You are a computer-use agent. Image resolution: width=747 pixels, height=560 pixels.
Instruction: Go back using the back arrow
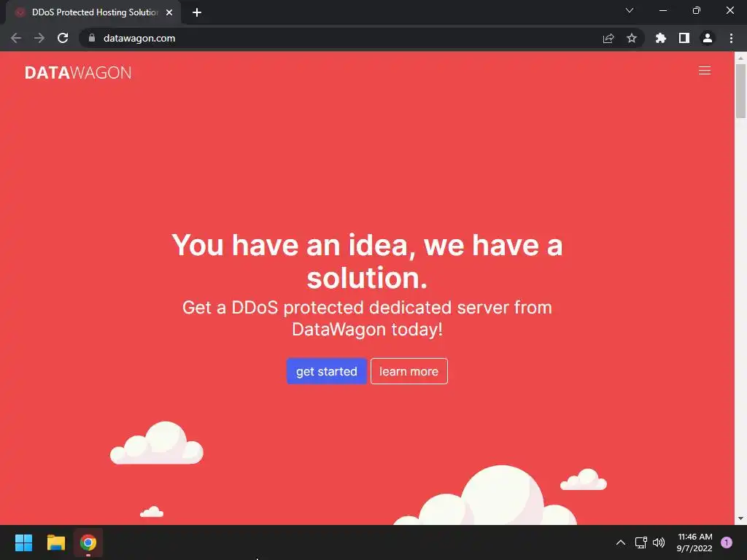pyautogui.click(x=16, y=38)
